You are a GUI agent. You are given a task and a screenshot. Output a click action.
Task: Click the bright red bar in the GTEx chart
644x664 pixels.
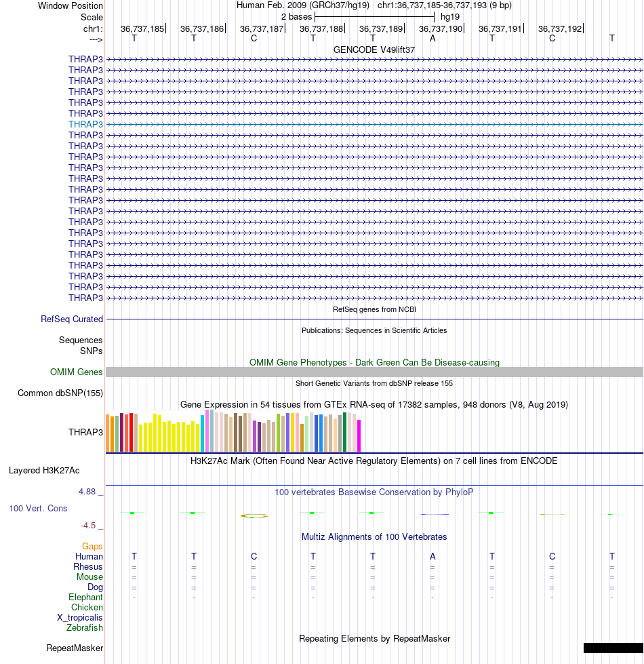(x=131, y=432)
